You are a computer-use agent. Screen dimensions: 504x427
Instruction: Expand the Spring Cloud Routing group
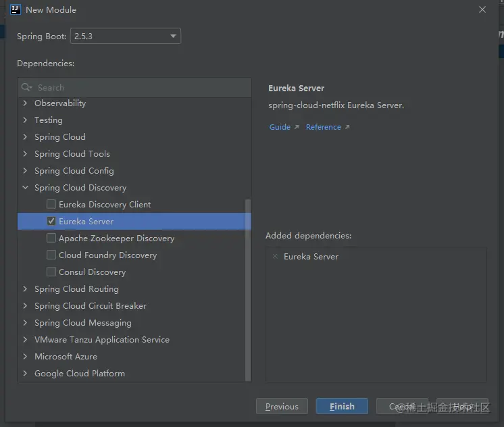tap(26, 289)
